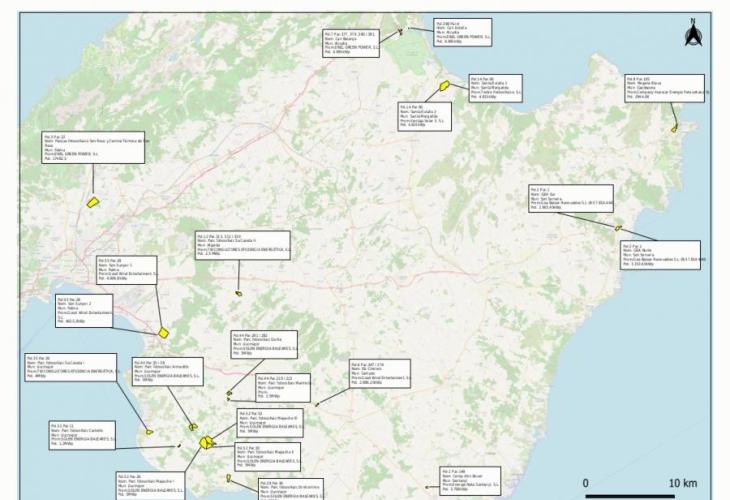This screenshot has height=500, width=730.
Task: Select the yellow Santa Eulalia 1 polygon
Action: 440,89
